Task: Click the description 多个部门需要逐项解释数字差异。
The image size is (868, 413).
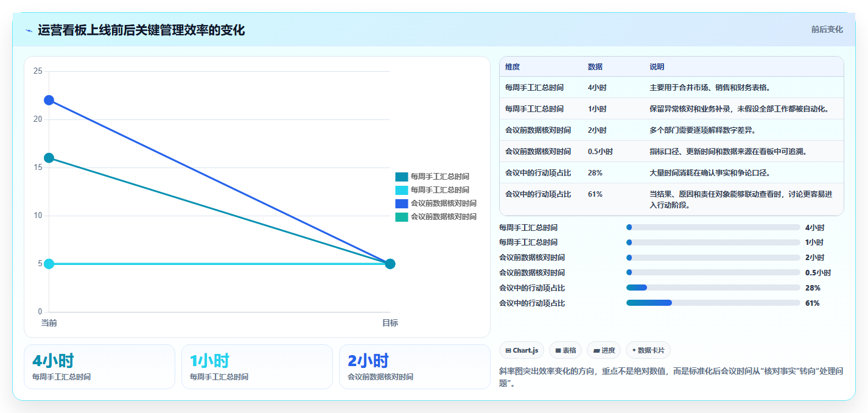Action: click(702, 130)
